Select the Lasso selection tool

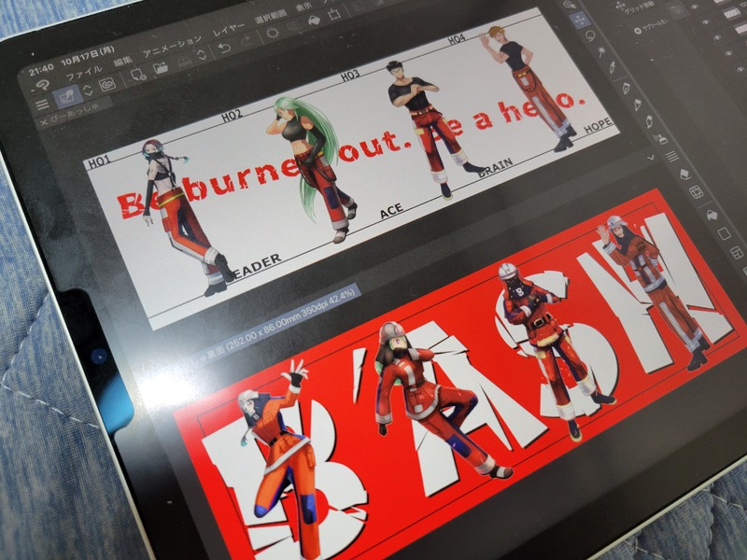[x=591, y=36]
